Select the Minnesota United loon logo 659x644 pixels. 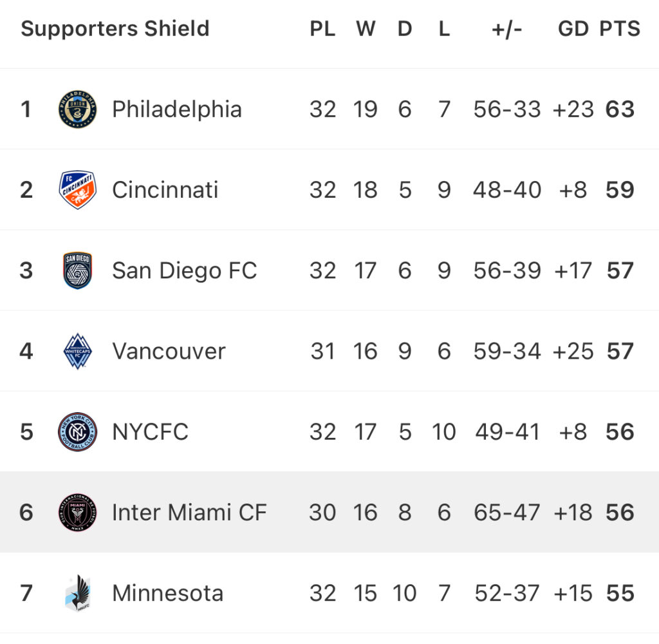coord(78,593)
